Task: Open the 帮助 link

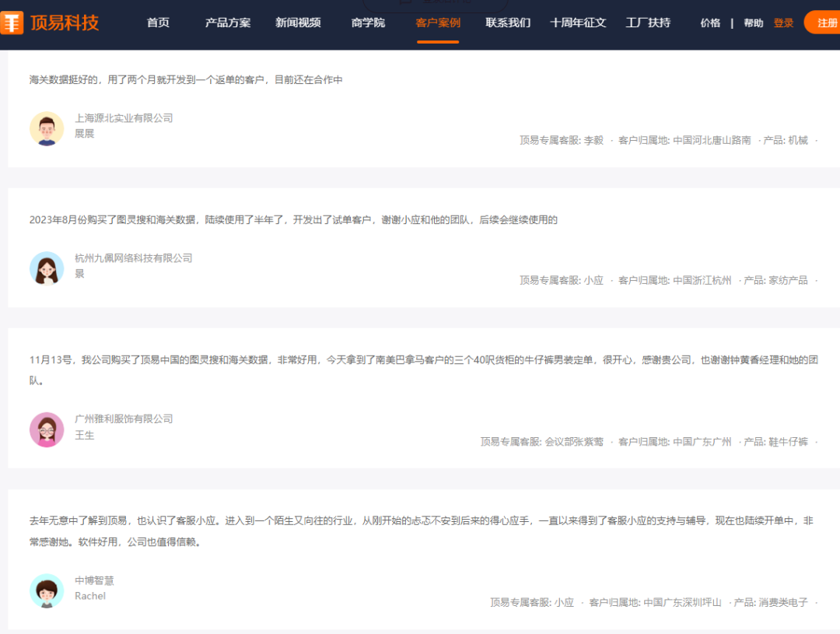Action: click(x=753, y=23)
